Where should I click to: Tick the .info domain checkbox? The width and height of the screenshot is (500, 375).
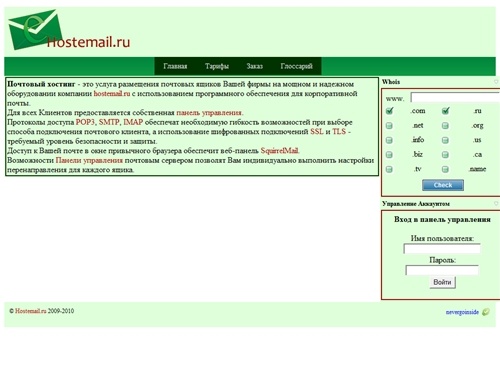pyautogui.click(x=389, y=140)
